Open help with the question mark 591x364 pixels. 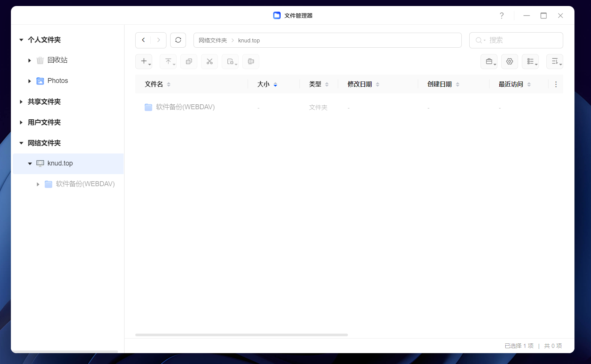pyautogui.click(x=502, y=15)
